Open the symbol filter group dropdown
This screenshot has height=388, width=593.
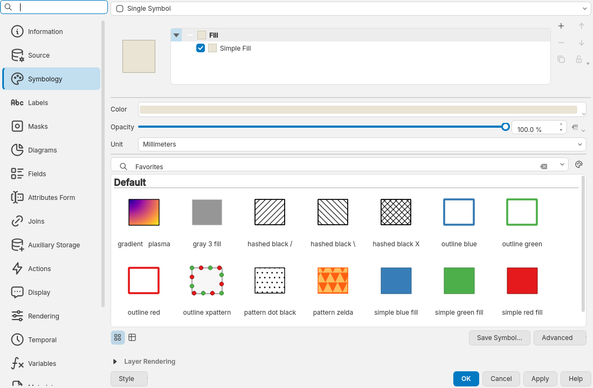click(x=562, y=164)
